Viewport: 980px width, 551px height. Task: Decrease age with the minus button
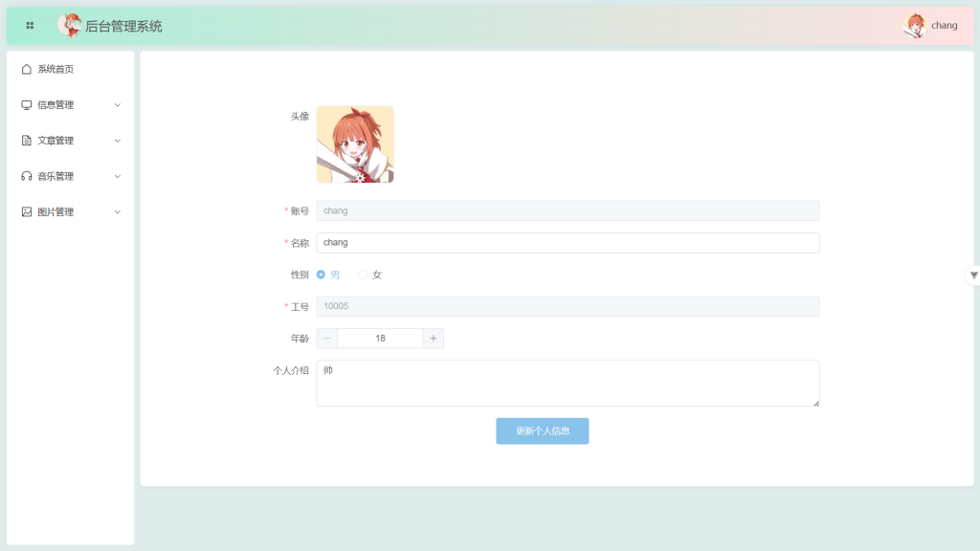point(327,339)
